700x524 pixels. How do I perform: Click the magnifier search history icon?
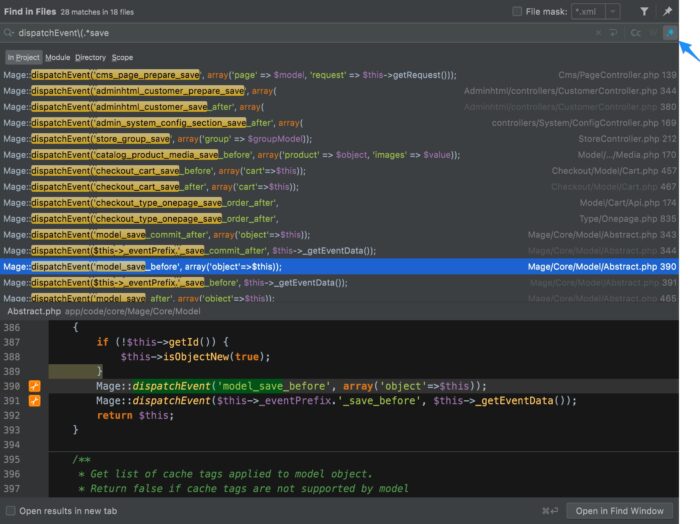[8, 33]
